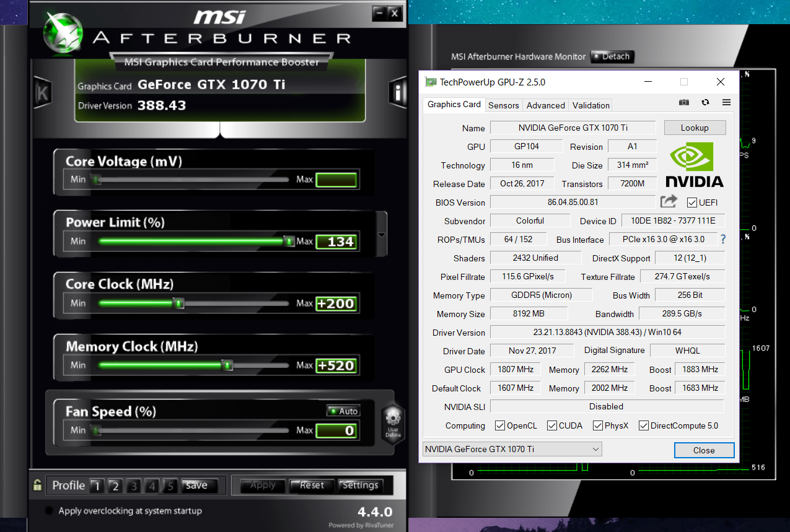Select profile slot 2

click(115, 486)
